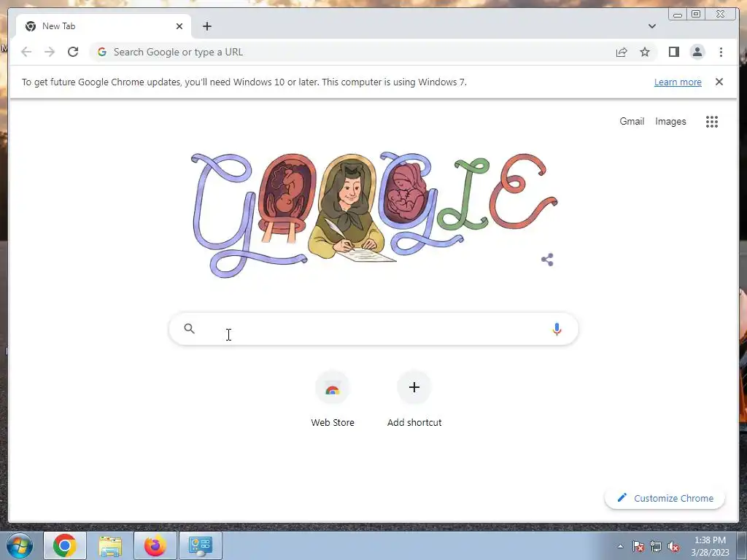The height and width of the screenshot is (560, 747).
Task: Minimize the Chrome window
Action: (678, 15)
